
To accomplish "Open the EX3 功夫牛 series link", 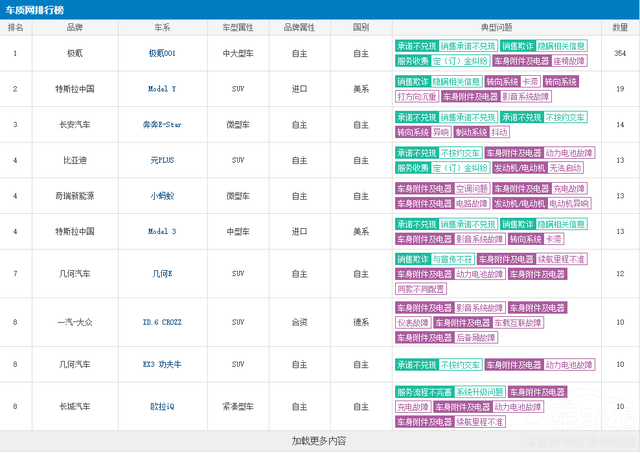I will pyautogui.click(x=161, y=365).
